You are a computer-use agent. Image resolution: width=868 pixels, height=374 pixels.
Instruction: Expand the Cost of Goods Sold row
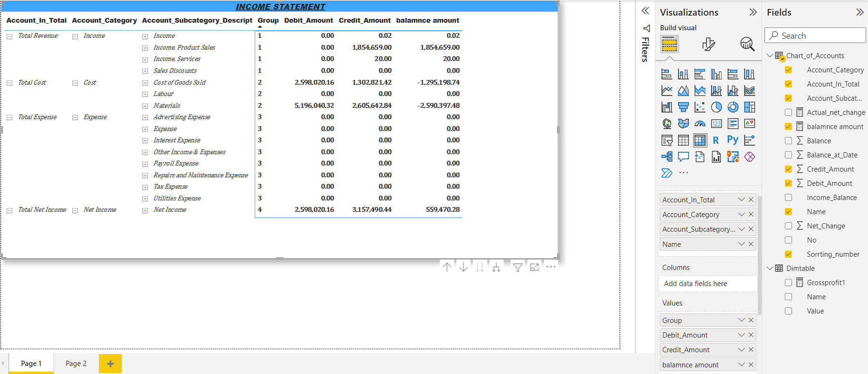coord(145,83)
